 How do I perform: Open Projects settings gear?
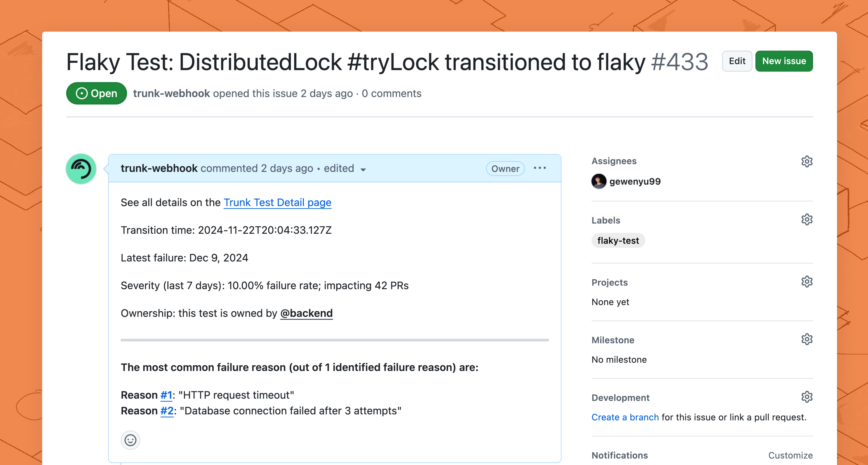tap(807, 282)
